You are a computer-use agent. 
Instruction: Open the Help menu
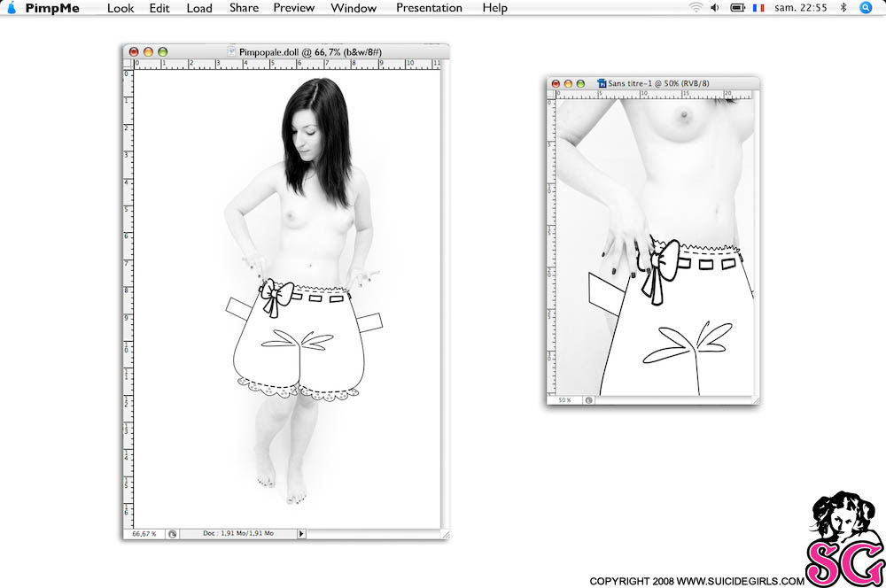tap(495, 8)
